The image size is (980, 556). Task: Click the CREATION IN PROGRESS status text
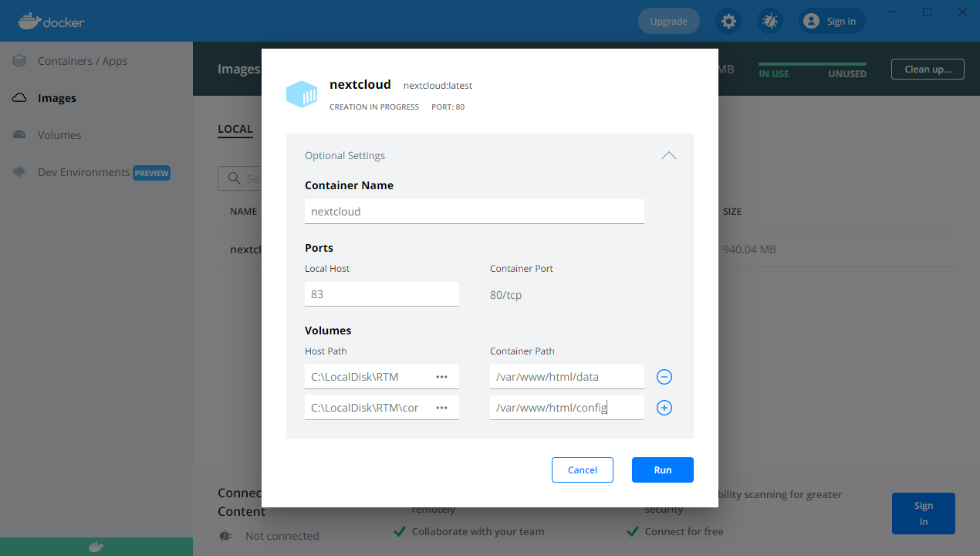click(374, 107)
